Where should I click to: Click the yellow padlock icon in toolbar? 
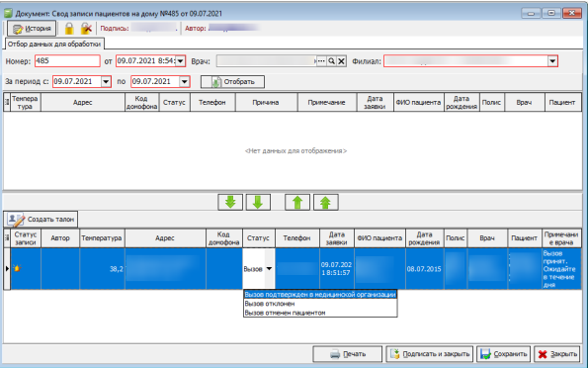69,29
